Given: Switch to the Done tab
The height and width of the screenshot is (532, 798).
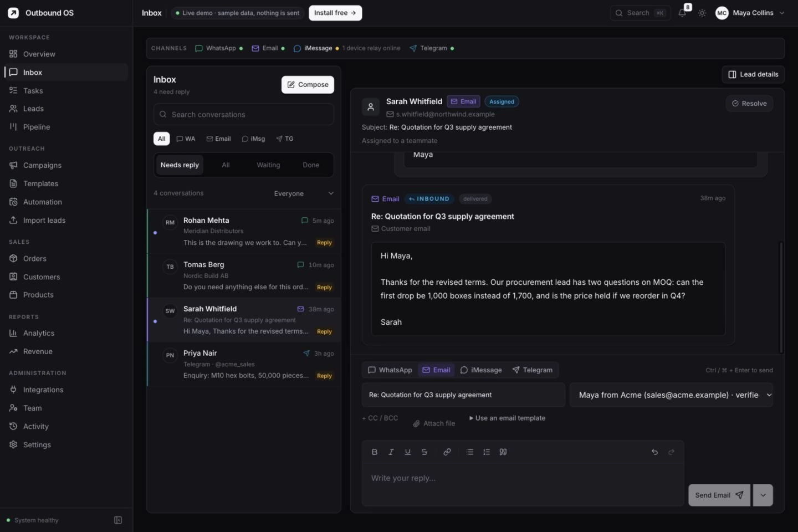Looking at the screenshot, I should (311, 165).
